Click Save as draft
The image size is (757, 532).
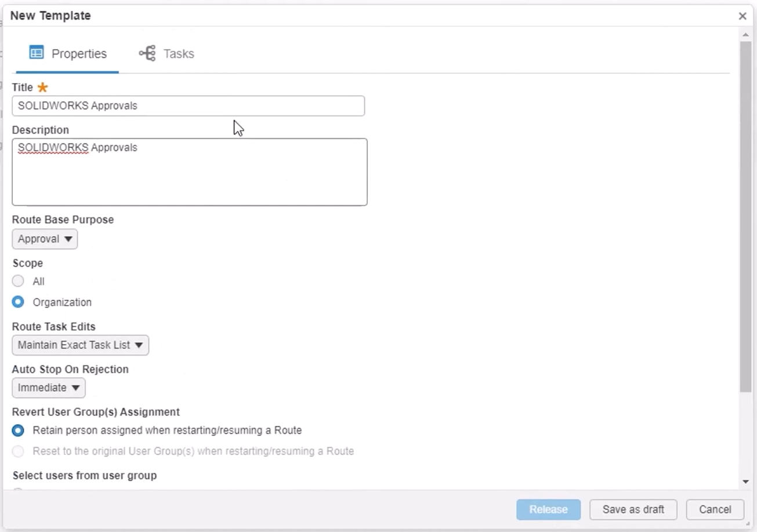[633, 509]
